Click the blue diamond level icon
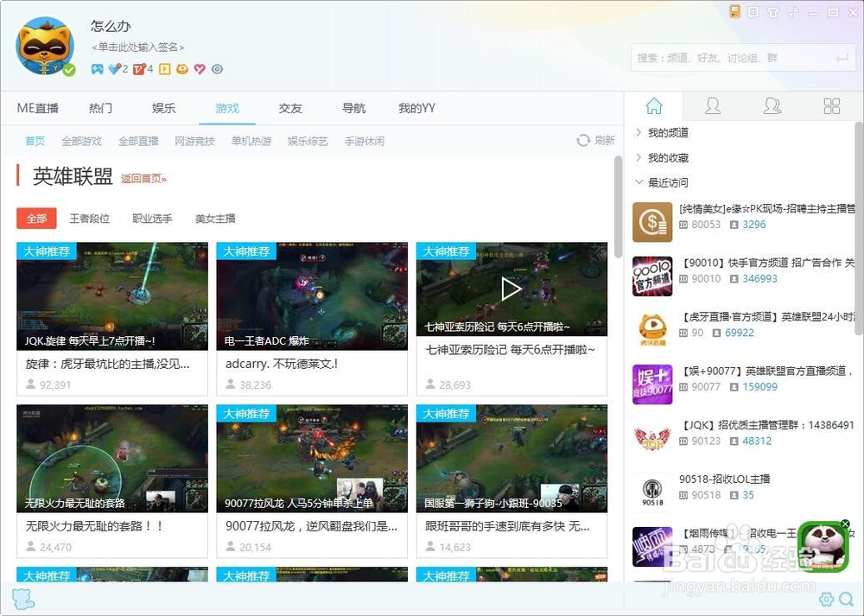 point(115,69)
